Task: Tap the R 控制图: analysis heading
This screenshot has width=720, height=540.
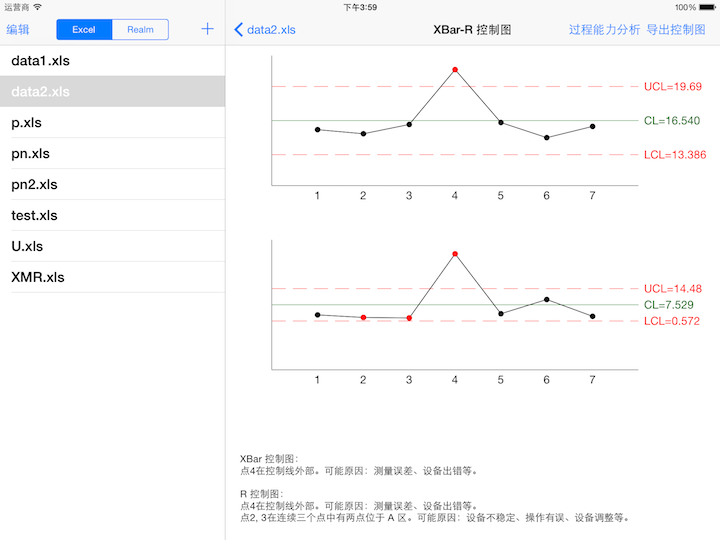Action: (262, 494)
